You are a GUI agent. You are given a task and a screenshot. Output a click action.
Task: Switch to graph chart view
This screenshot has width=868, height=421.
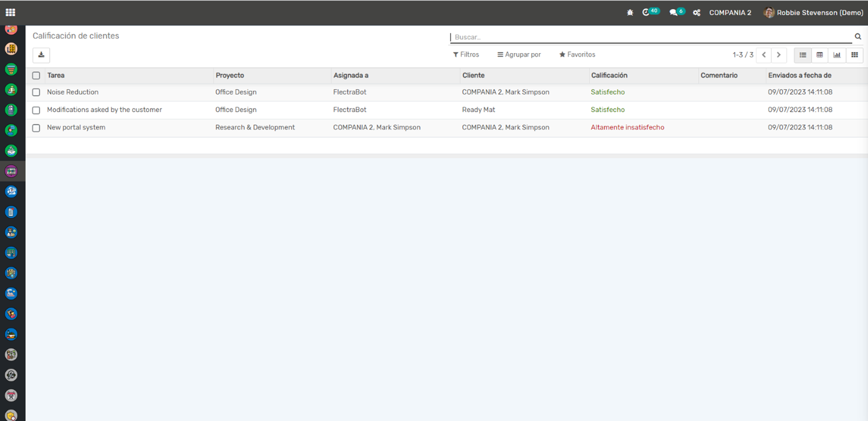click(837, 55)
